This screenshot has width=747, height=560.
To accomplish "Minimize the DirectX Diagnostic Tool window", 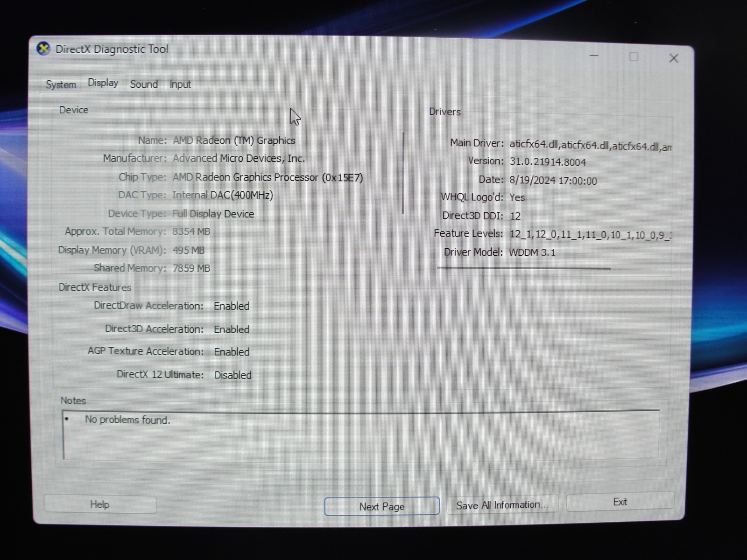I will (594, 56).
